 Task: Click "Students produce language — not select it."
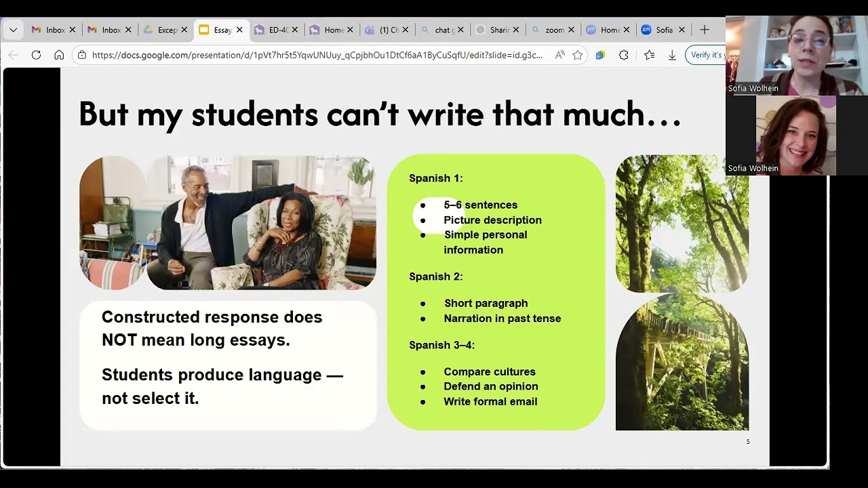pos(222,386)
